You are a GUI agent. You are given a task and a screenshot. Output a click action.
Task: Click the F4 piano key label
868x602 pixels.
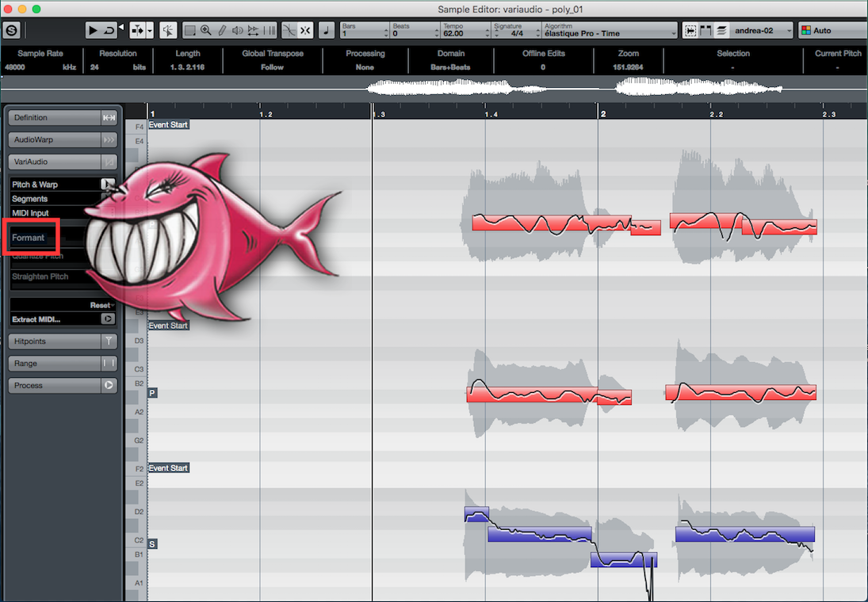pos(139,127)
